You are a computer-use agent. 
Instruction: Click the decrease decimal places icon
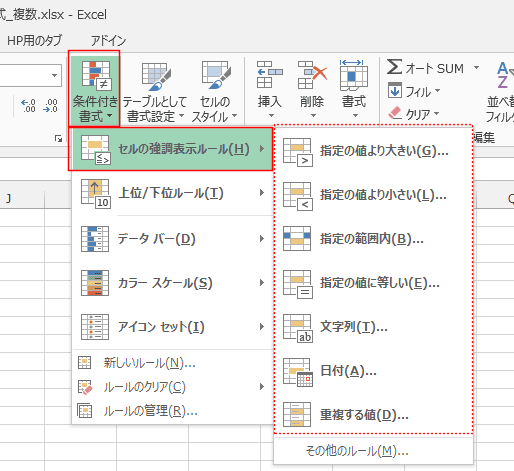point(50,106)
